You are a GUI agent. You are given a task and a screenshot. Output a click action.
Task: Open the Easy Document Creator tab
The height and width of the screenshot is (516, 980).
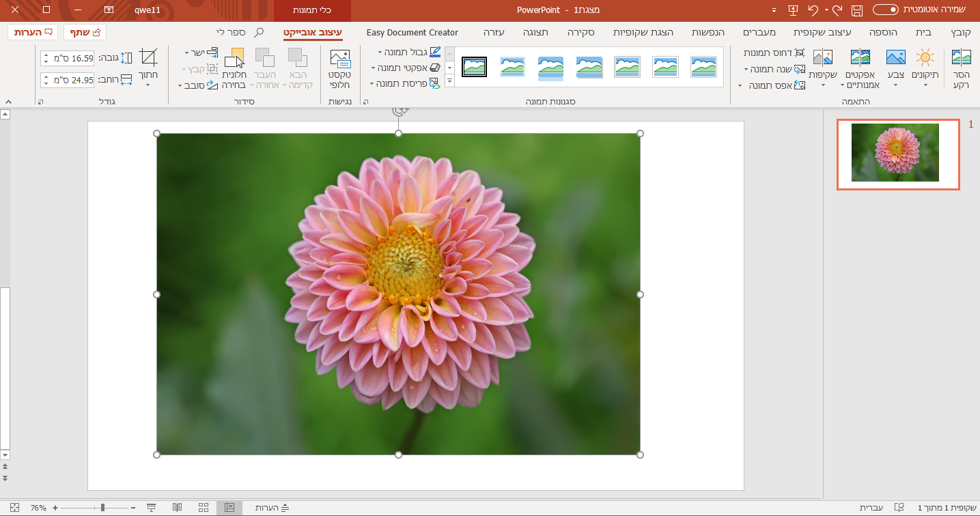412,32
